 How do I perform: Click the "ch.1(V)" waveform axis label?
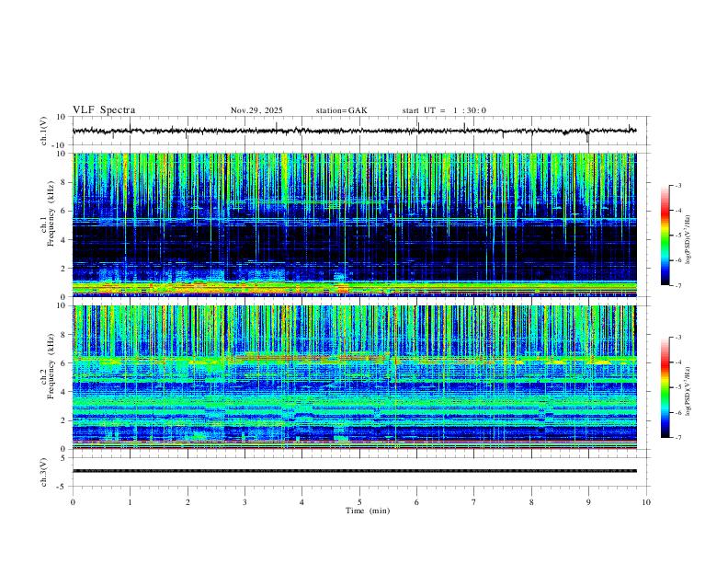pyautogui.click(x=44, y=131)
